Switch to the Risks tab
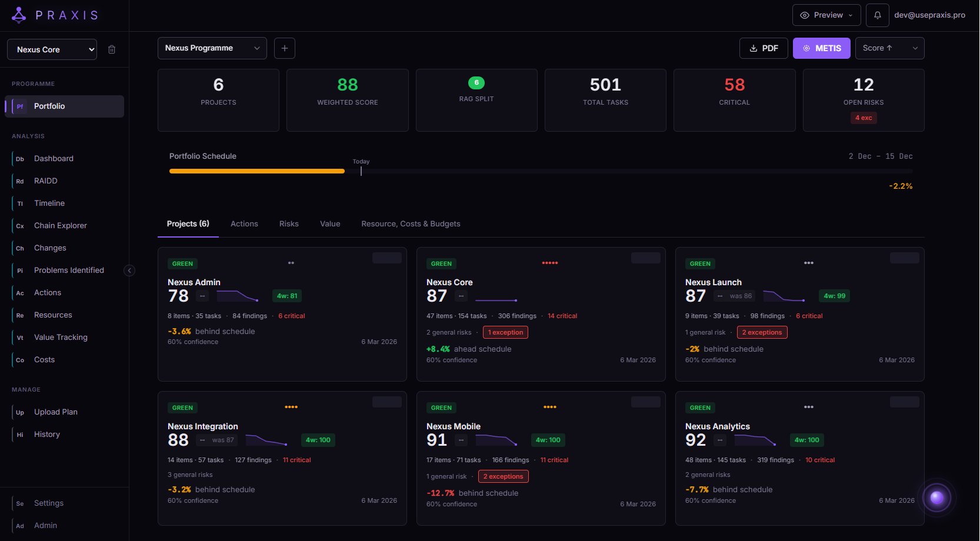980x541 pixels. tap(289, 224)
